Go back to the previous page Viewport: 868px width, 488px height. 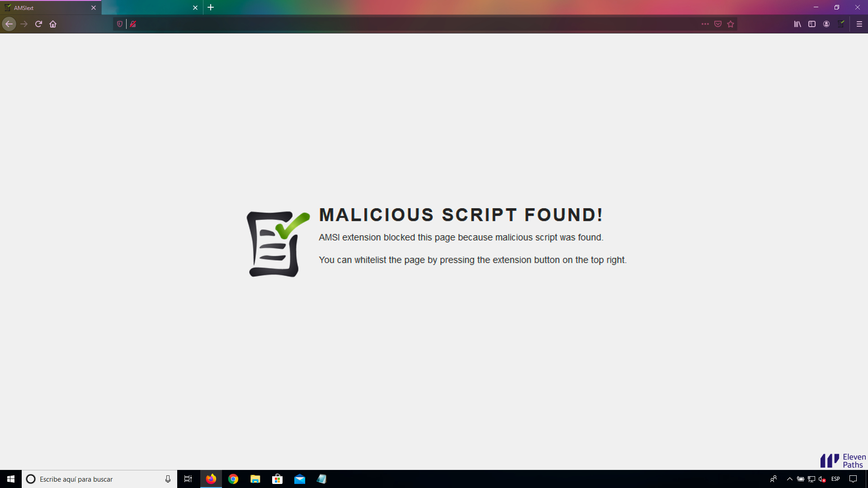9,24
